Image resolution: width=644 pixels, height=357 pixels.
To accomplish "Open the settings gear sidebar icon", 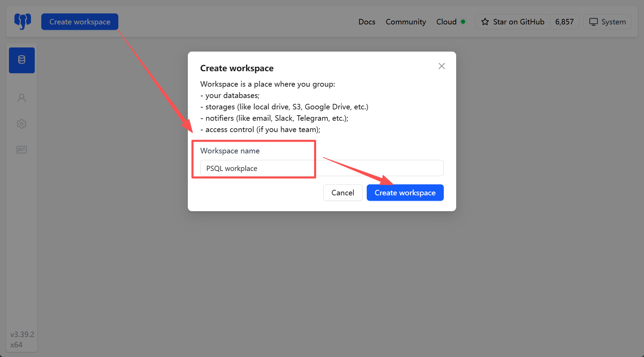I will [22, 124].
